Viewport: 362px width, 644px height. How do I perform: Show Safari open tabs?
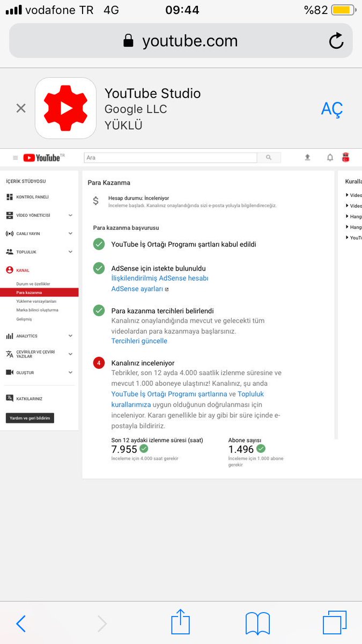click(335, 623)
